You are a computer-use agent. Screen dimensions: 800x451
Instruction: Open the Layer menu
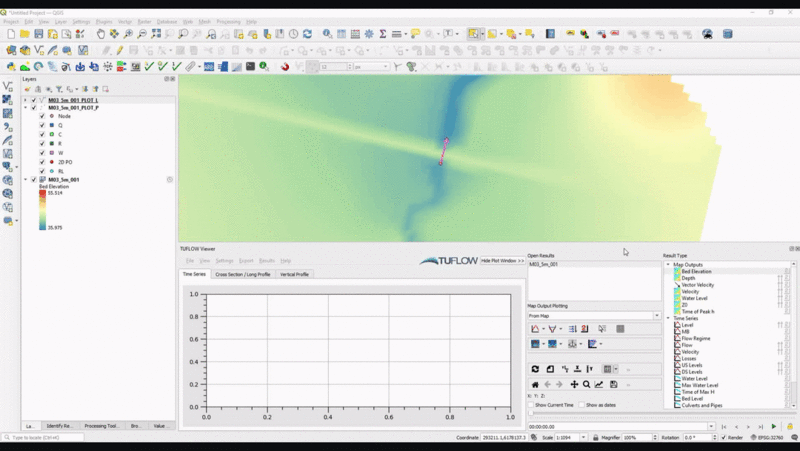[x=61, y=22]
